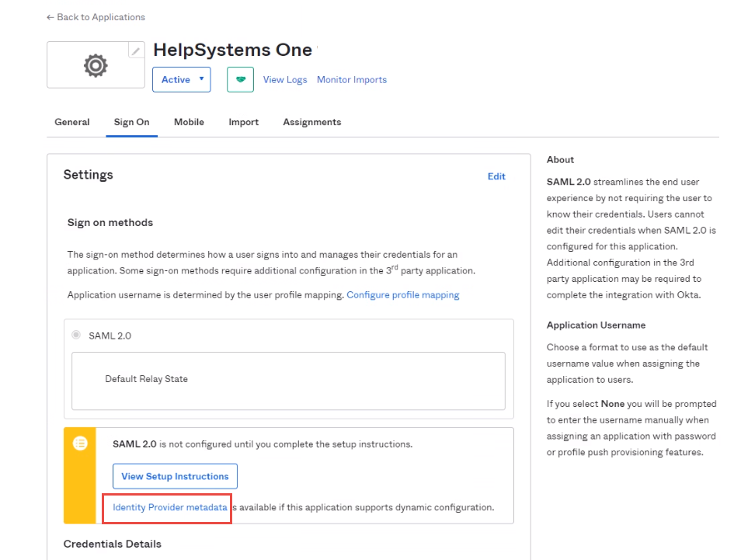
Task: Go back to Applications
Action: point(96,17)
